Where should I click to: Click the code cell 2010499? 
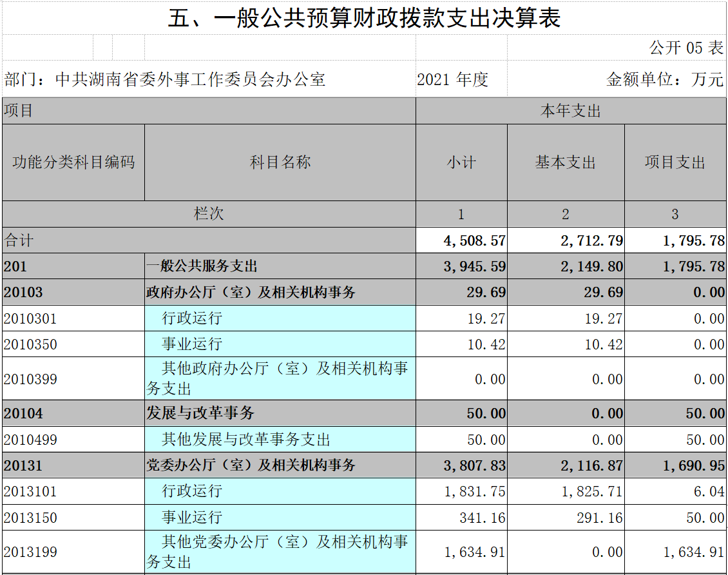(73, 440)
